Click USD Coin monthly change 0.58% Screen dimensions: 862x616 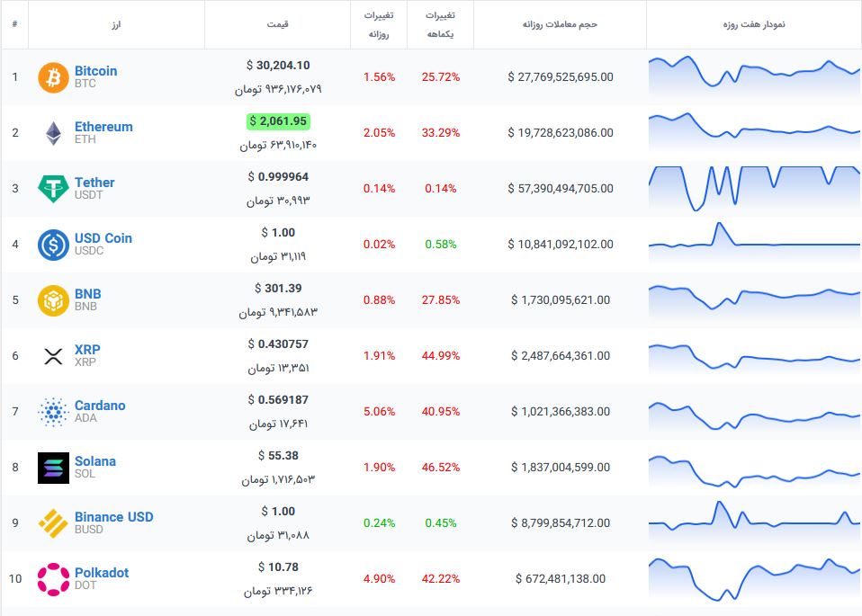click(x=441, y=244)
